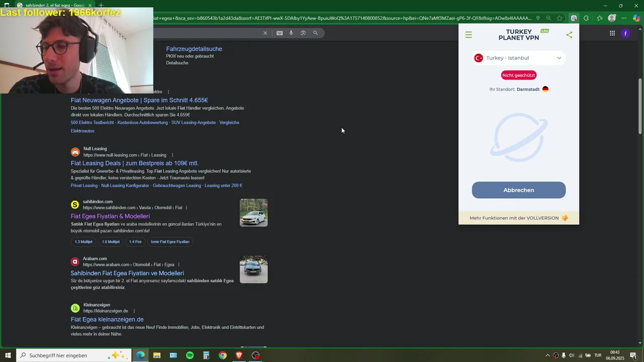Click the zoom magnifier in address bar

(x=548, y=18)
